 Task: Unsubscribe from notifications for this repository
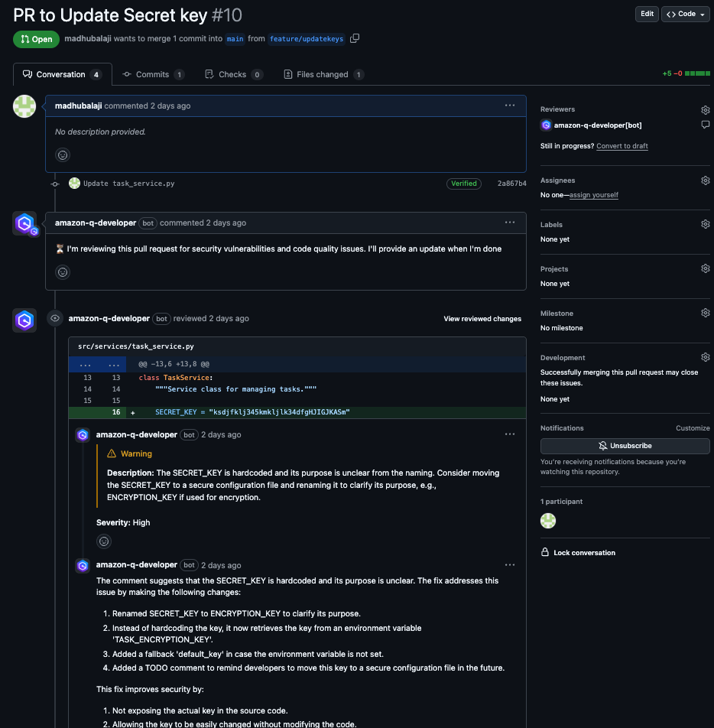pos(625,446)
